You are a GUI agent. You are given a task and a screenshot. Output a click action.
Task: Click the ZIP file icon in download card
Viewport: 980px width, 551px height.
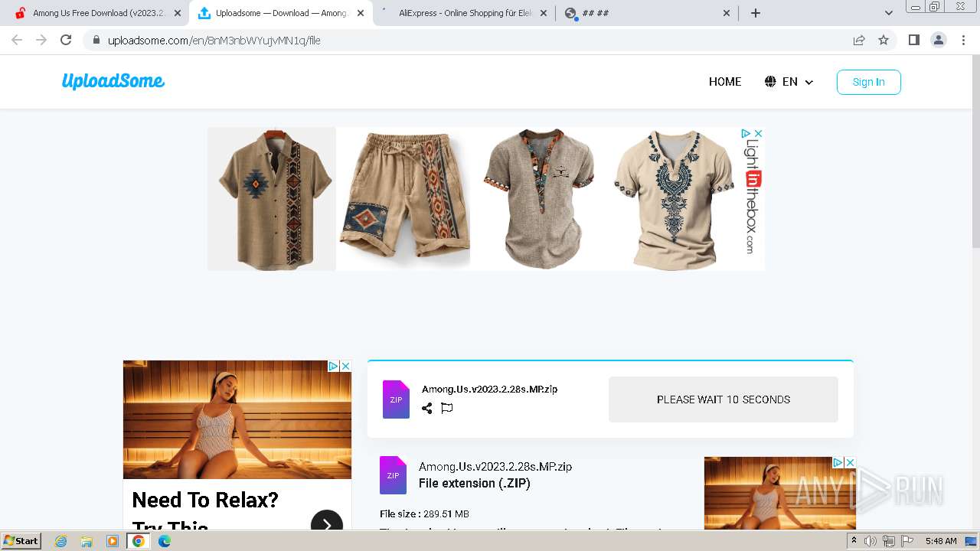[x=396, y=399]
